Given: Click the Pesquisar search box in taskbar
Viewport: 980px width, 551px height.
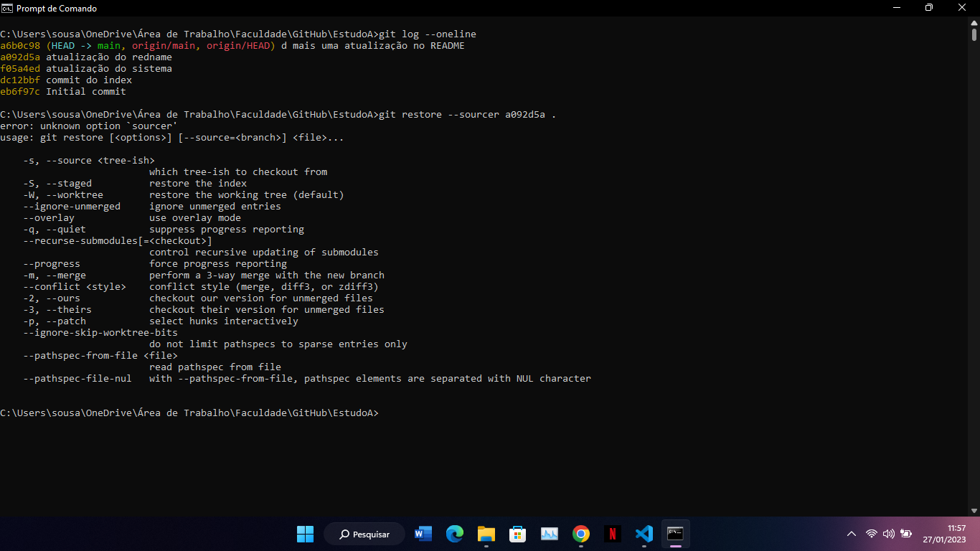Looking at the screenshot, I should [x=364, y=534].
